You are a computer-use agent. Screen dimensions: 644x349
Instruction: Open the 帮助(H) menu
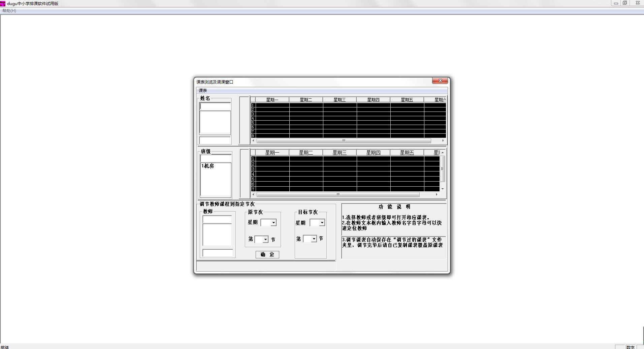point(9,11)
